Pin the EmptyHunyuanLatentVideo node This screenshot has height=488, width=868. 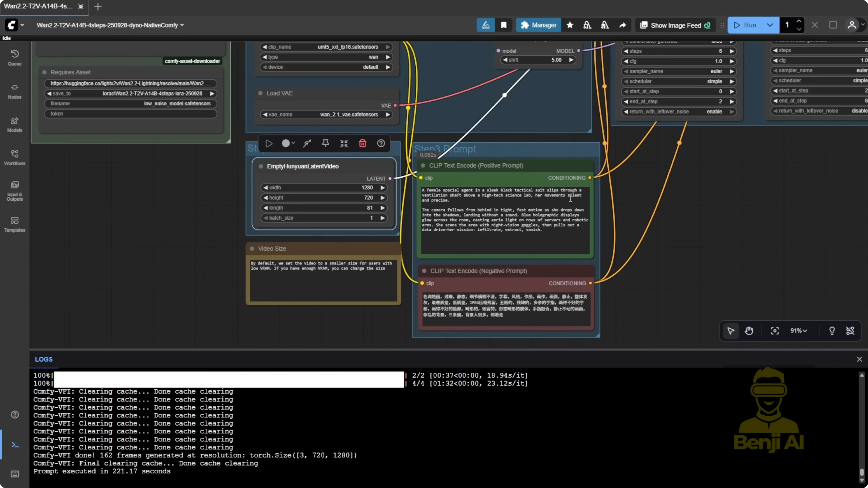click(325, 143)
